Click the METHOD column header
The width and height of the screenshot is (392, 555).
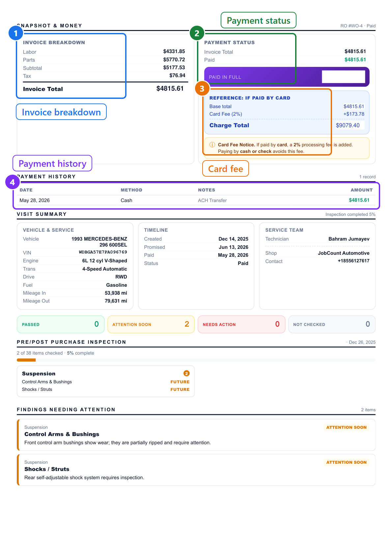(x=131, y=190)
